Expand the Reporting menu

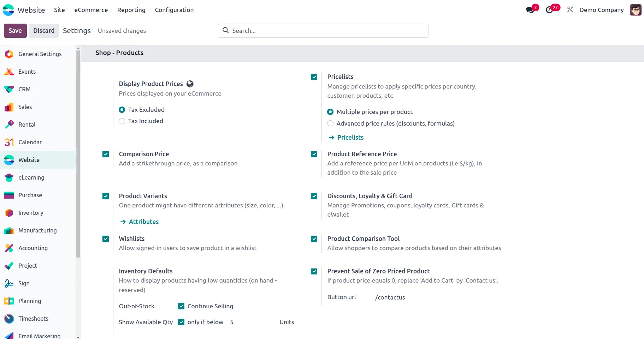(131, 10)
